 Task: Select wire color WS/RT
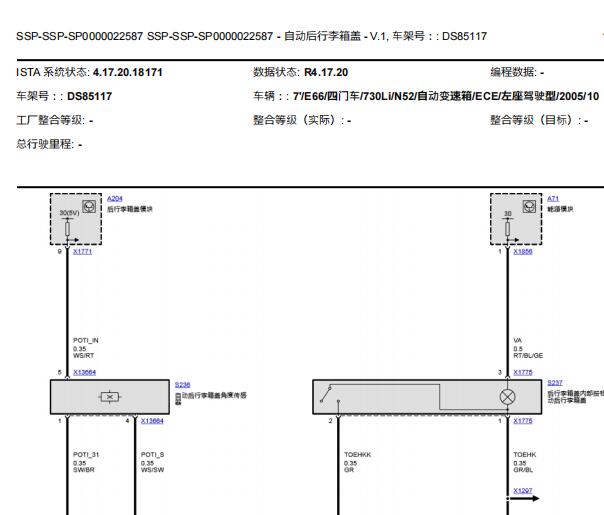(x=84, y=356)
